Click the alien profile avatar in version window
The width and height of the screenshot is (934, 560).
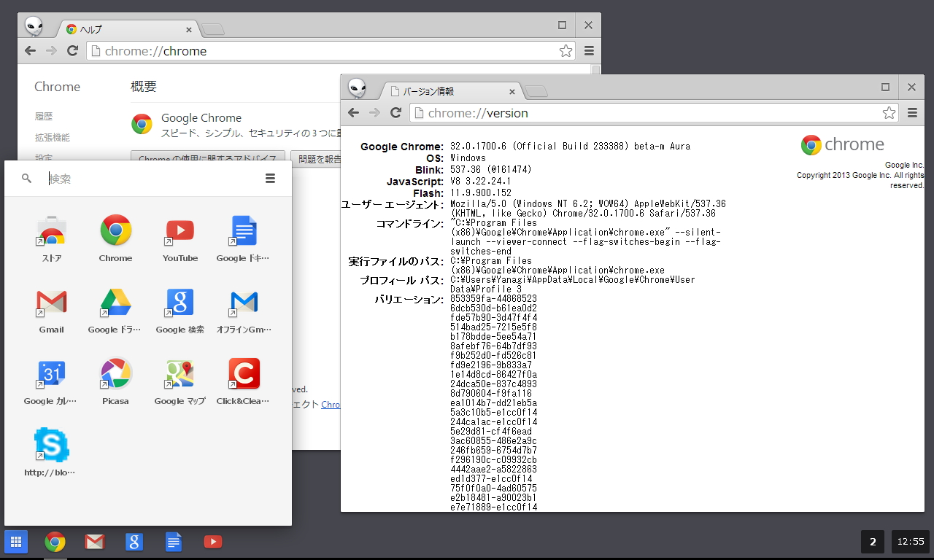pos(357,88)
